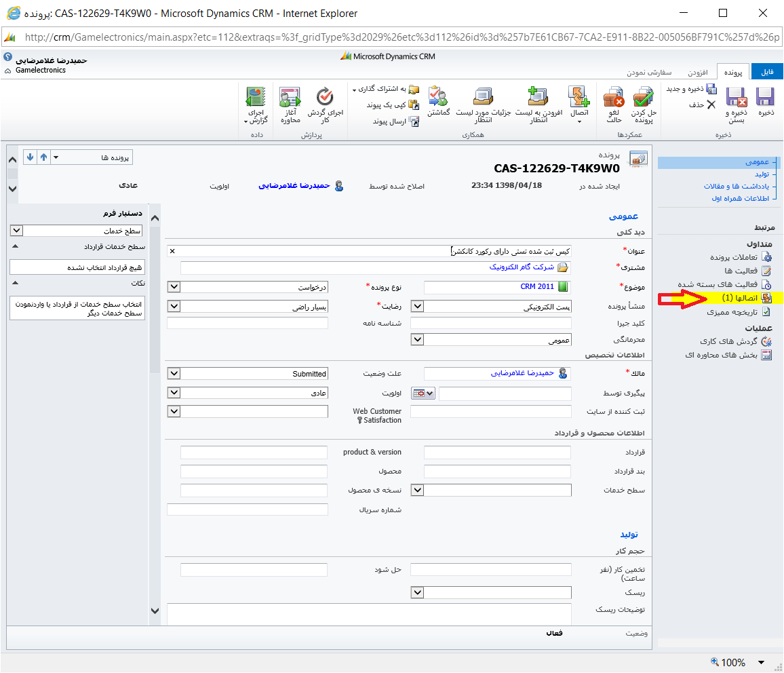784x673 pixels.
Task: Open اجرای گزارش (Run Report) menu
Action: coord(256,104)
